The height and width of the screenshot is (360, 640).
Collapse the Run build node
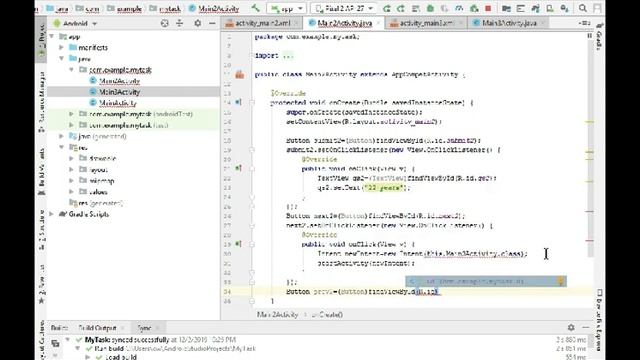(78, 349)
